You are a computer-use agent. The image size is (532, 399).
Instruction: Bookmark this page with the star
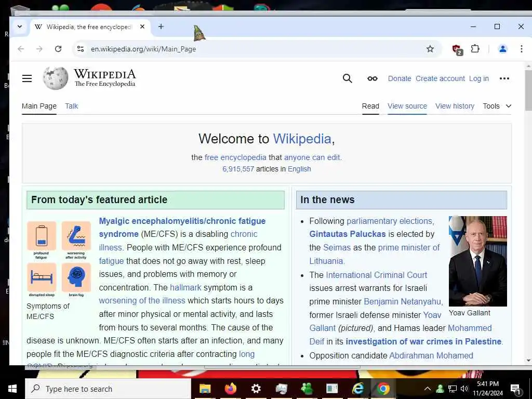point(430,49)
